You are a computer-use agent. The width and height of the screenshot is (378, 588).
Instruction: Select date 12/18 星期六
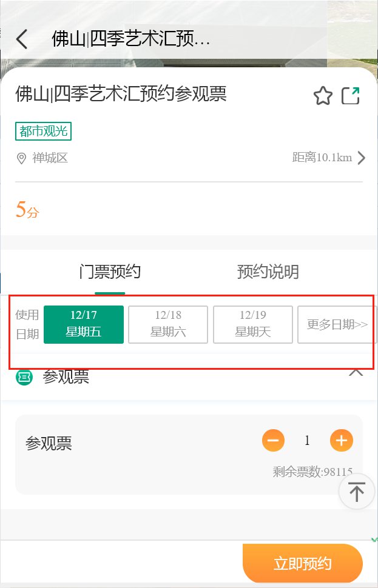168,324
